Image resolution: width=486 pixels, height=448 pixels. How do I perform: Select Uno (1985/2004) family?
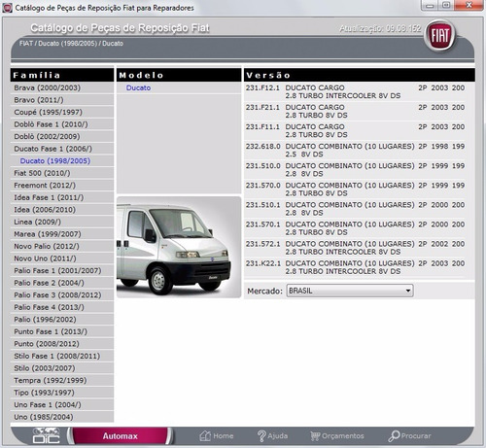tap(62, 417)
